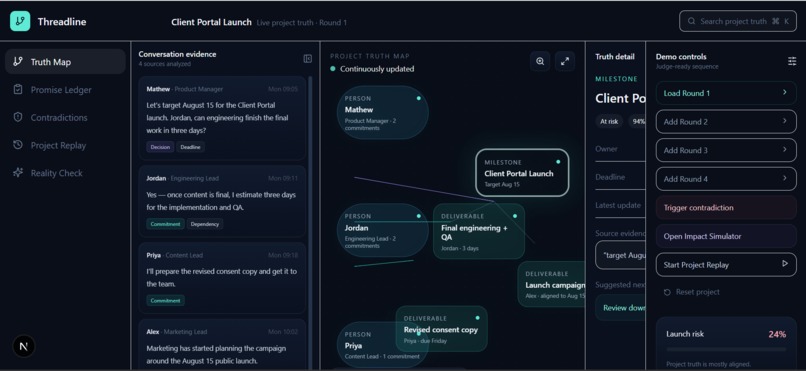The width and height of the screenshot is (806, 371).
Task: Click the Reset project label
Action: point(698,292)
